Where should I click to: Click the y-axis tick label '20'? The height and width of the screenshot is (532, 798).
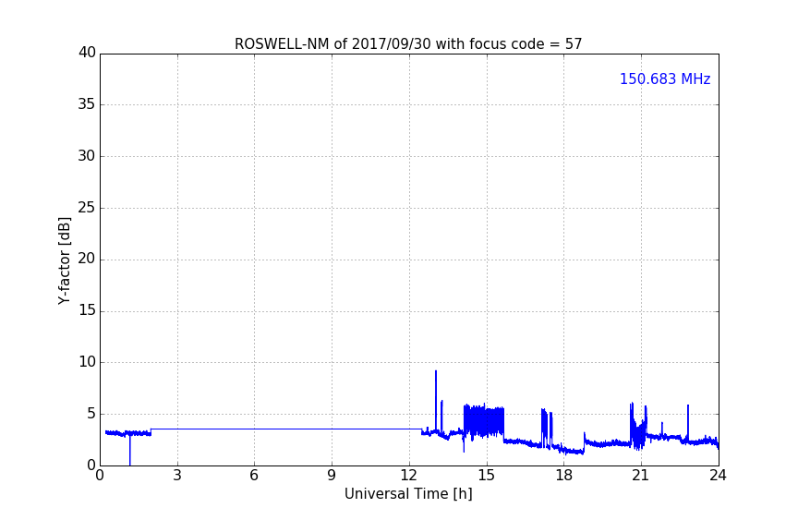click(x=87, y=260)
